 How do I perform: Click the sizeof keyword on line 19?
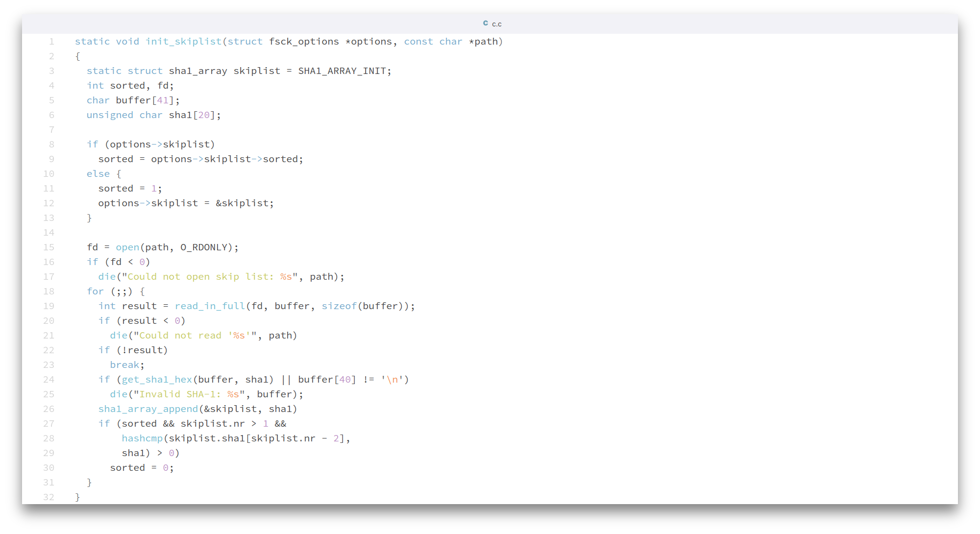tap(339, 306)
